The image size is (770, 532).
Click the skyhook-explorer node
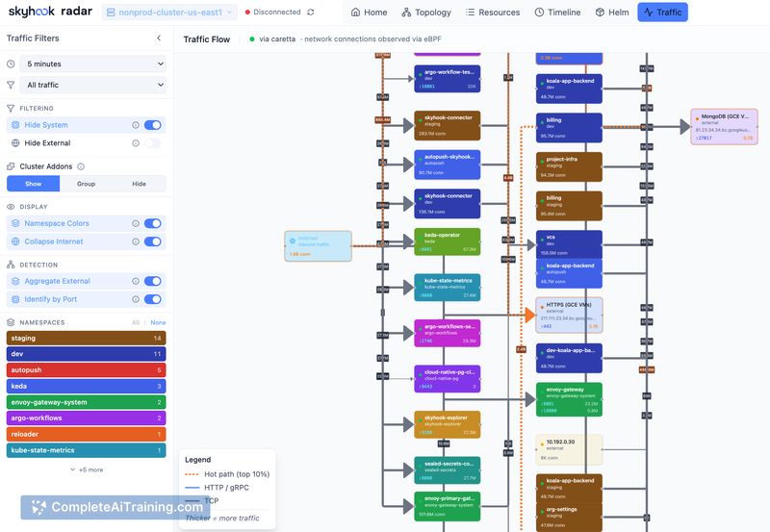point(448,424)
